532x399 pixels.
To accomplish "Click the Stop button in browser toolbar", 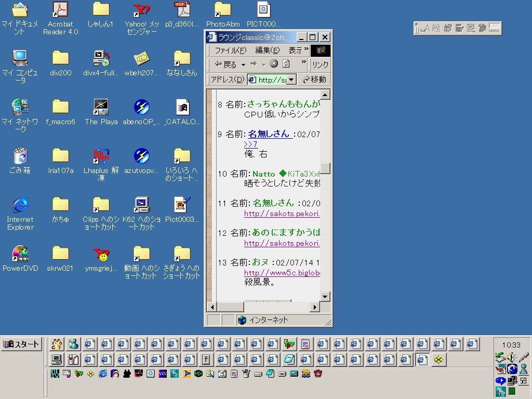I will 274,64.
